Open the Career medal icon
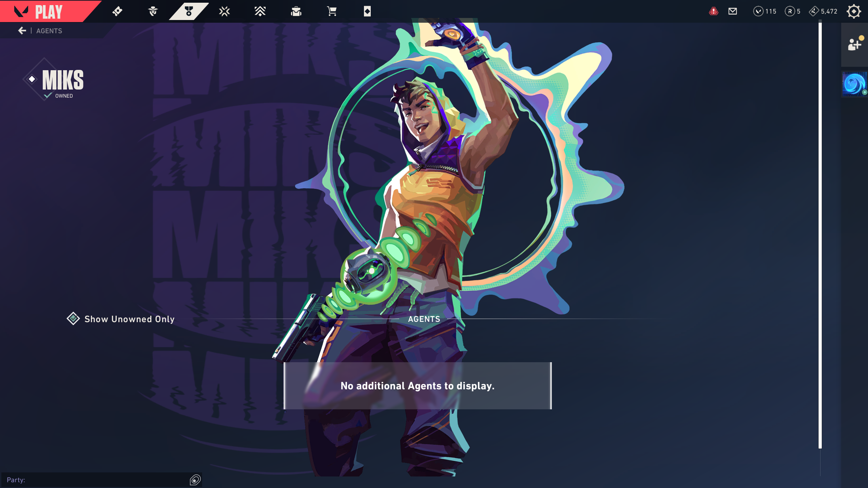868x488 pixels. (189, 11)
